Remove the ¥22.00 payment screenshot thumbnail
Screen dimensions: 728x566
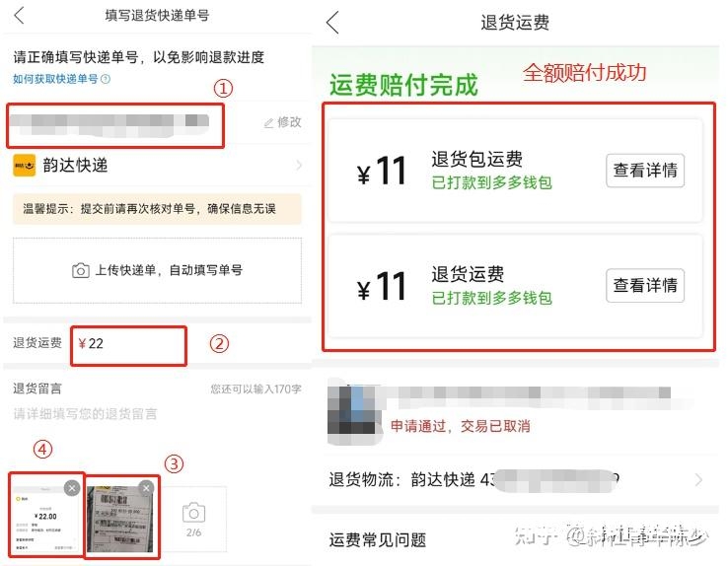click(x=72, y=488)
